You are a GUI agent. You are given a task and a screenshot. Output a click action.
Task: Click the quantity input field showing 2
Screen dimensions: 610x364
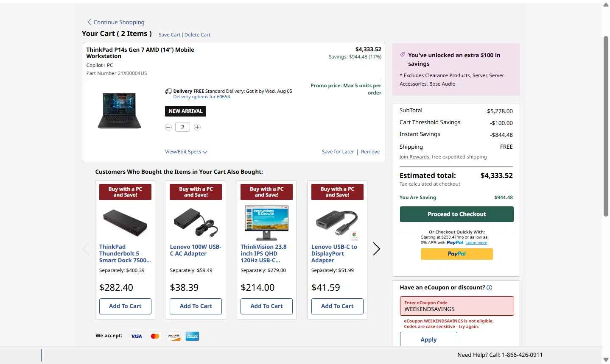tap(182, 127)
